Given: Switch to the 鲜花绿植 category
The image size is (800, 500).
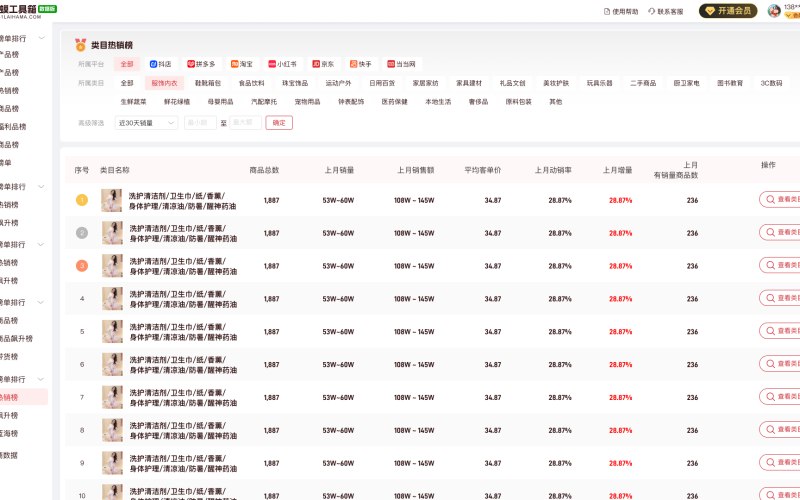Looking at the screenshot, I should (177, 102).
